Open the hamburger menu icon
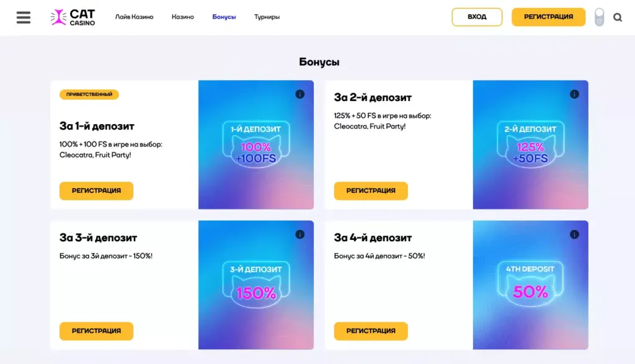 tap(24, 17)
